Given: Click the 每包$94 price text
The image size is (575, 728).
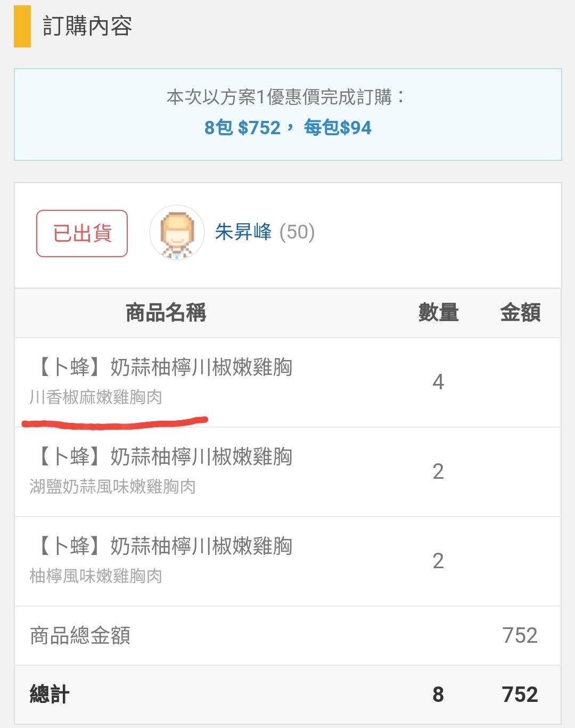Looking at the screenshot, I should tap(338, 128).
